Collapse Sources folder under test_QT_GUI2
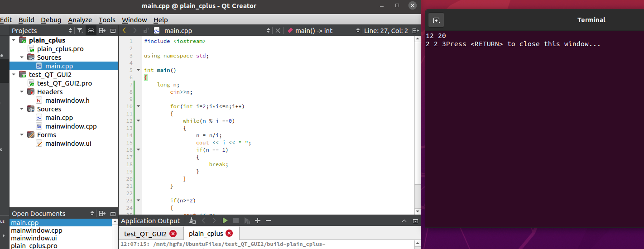Viewport: 644px width, 249px height. tap(22, 109)
